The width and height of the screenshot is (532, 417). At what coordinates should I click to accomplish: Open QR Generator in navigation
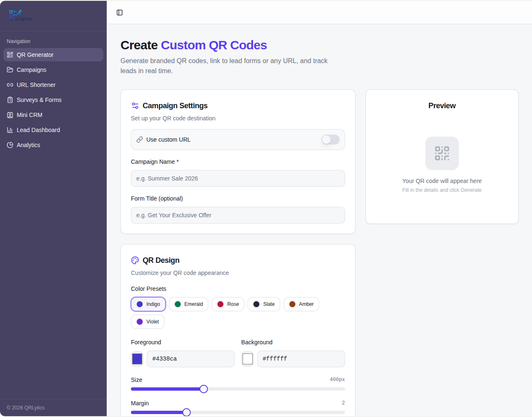tap(53, 55)
